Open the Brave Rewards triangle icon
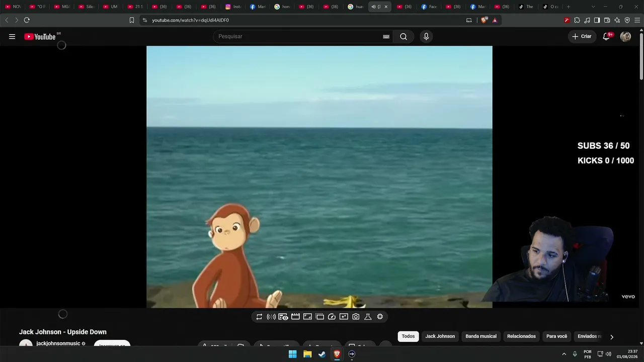The width and height of the screenshot is (644, 362). click(495, 20)
